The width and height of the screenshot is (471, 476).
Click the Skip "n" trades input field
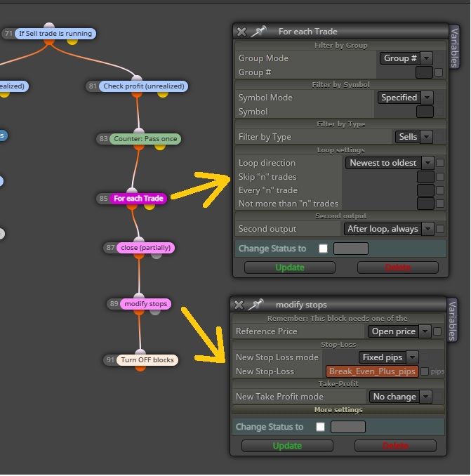[x=425, y=177]
